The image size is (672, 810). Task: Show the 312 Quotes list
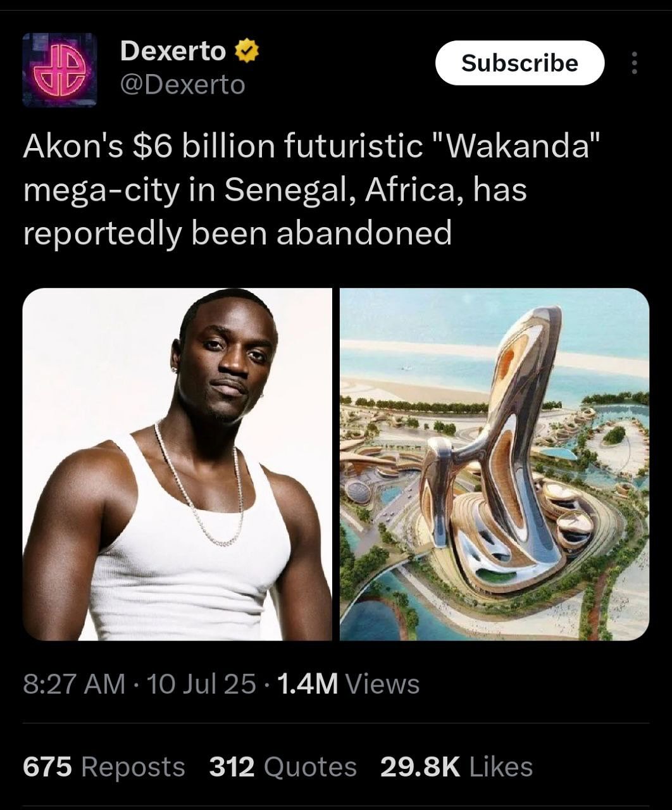[x=283, y=767]
